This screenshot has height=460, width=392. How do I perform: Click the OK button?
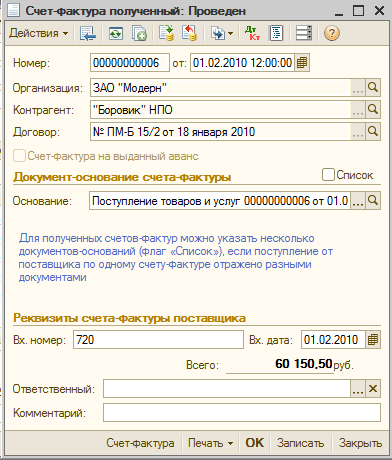click(255, 443)
